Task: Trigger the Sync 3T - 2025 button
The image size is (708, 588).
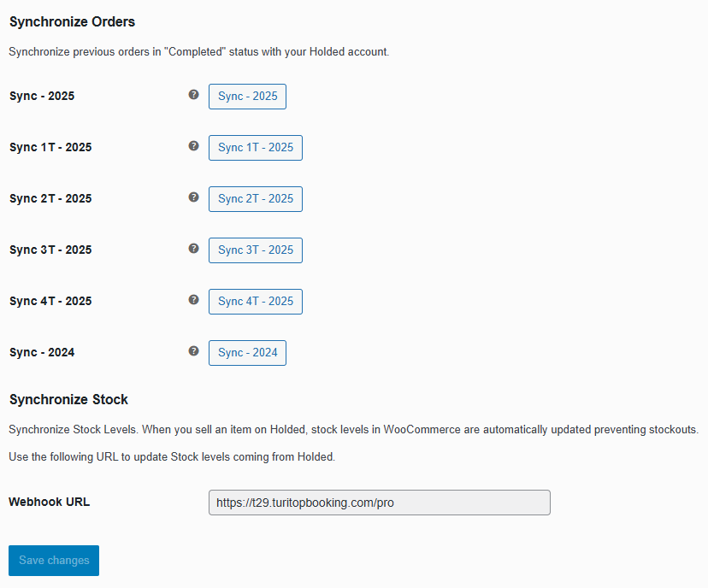Action: point(255,250)
